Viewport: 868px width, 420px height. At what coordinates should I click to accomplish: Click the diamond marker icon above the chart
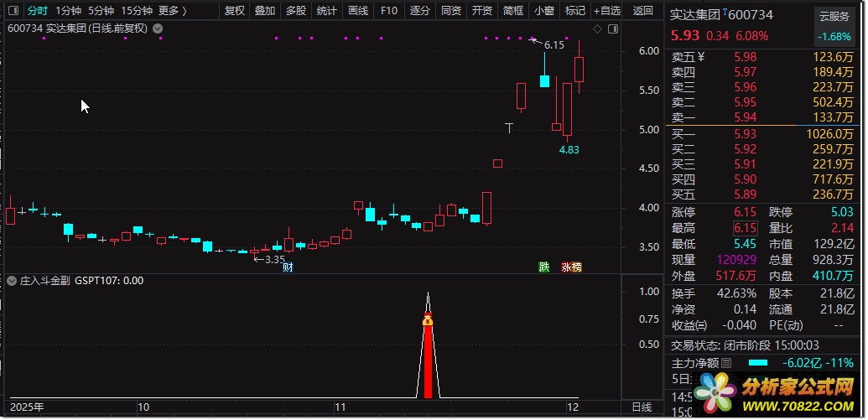pyautogui.click(x=597, y=29)
